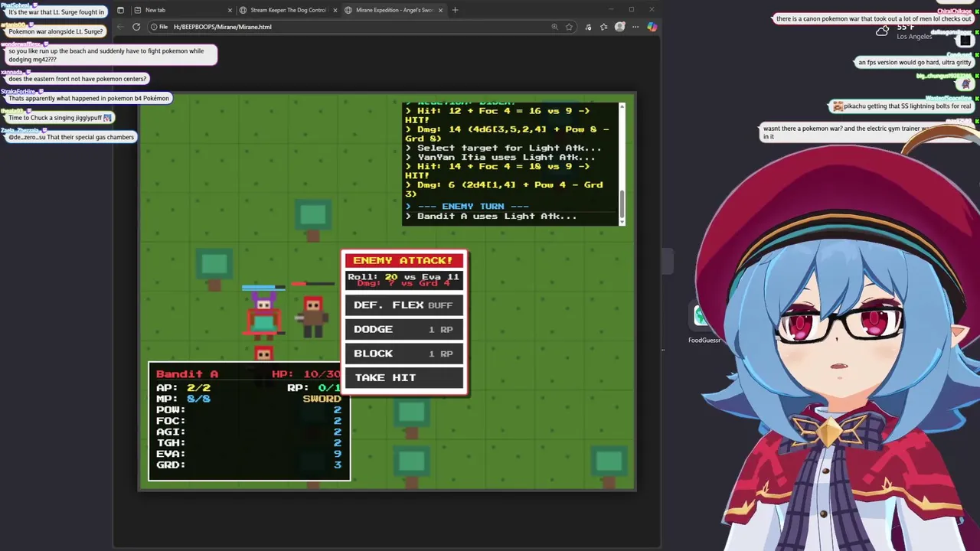
Task: Click the MP: 8/8 stat
Action: point(183,399)
